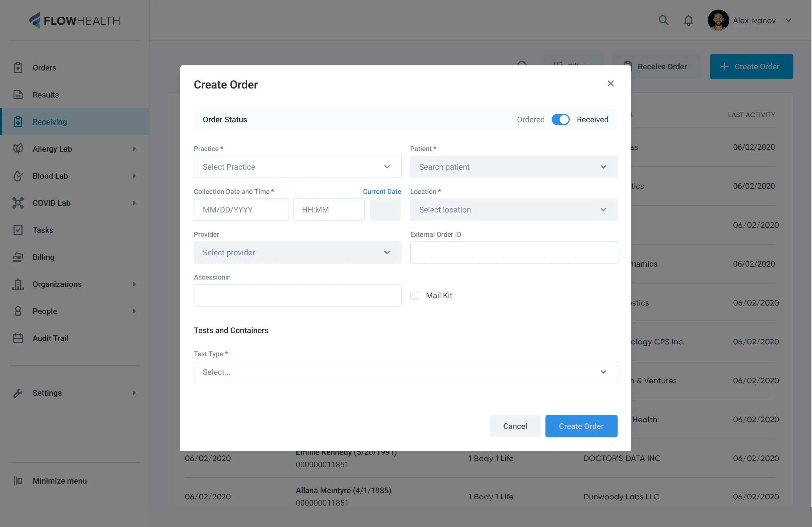Open the Select provider dropdown

click(x=298, y=253)
